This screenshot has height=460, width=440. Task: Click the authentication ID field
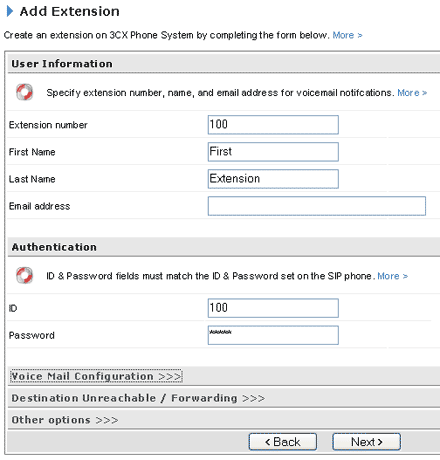[273, 308]
